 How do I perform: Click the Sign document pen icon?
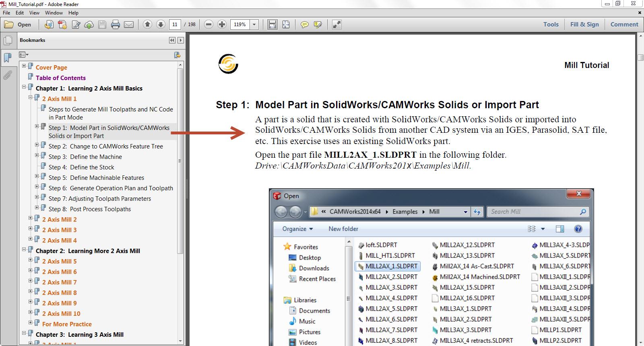tap(76, 25)
